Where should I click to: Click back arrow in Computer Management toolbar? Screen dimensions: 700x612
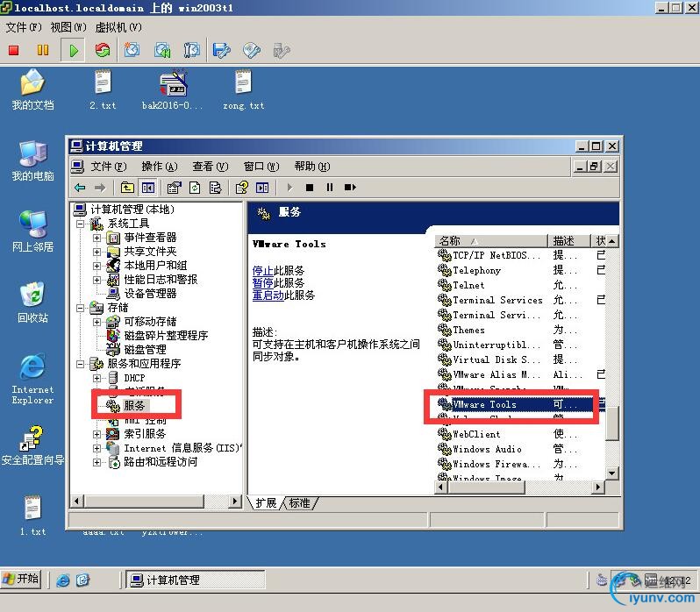80,188
